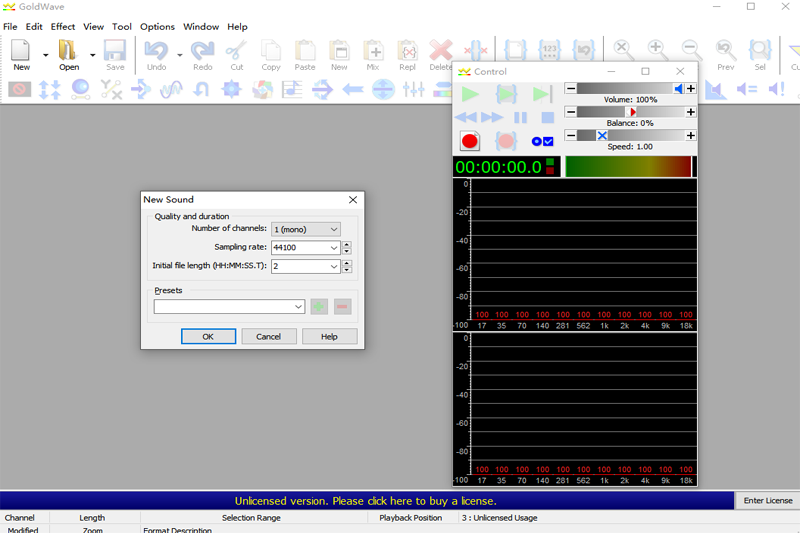This screenshot has height=533, width=800.
Task: Click the Prev zoom magnifier icon
Action: click(x=726, y=55)
